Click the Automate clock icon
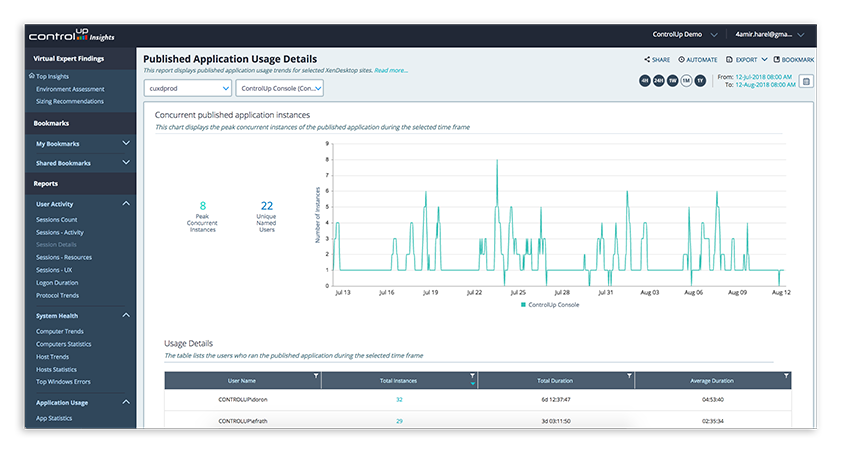 tap(681, 60)
